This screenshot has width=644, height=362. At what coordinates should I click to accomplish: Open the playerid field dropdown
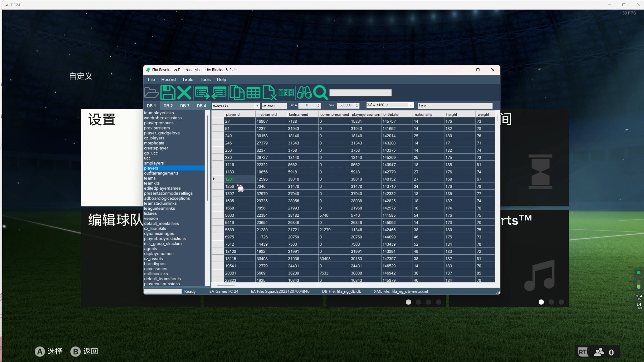tap(257, 106)
